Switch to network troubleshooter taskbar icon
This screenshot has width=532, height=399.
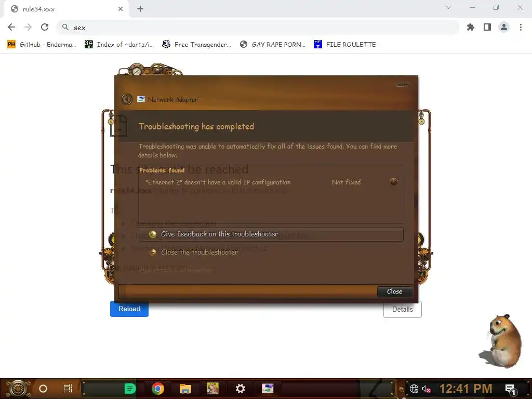(x=268, y=389)
